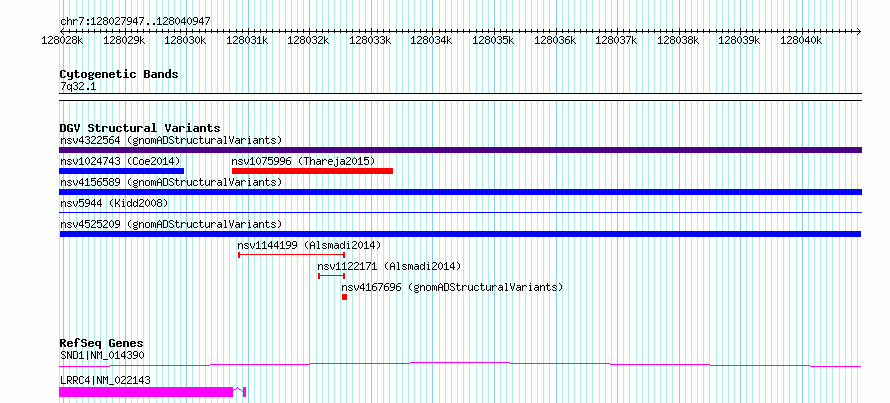Click the ruler's left arrowhead

[62, 31]
